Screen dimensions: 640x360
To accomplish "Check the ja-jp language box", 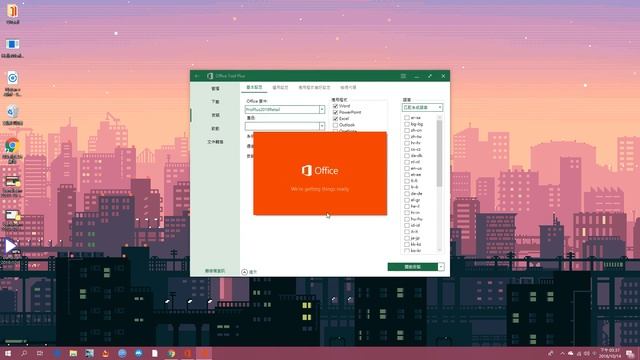I will pos(407,238).
